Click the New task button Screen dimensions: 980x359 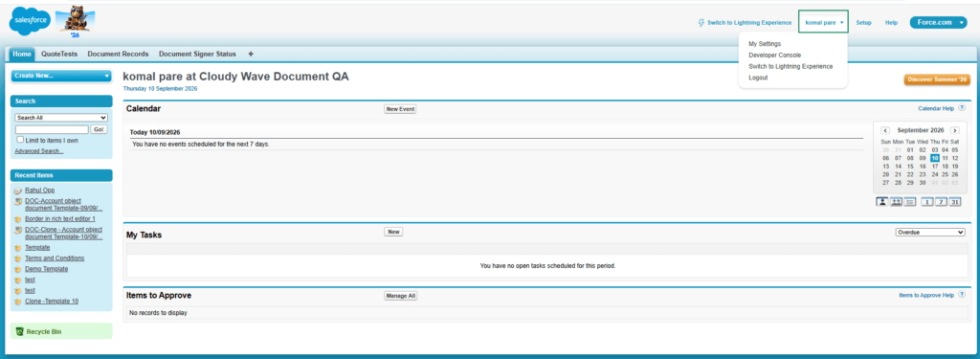pos(393,232)
